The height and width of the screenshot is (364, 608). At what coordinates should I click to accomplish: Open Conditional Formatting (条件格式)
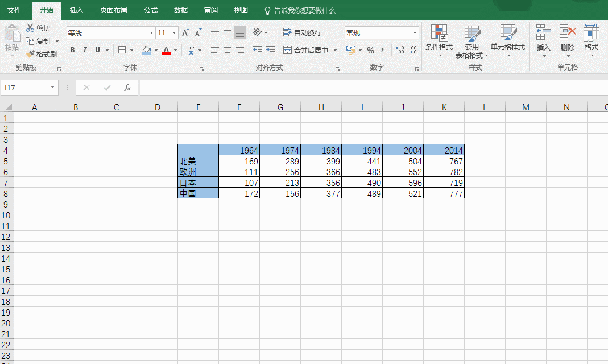439,40
